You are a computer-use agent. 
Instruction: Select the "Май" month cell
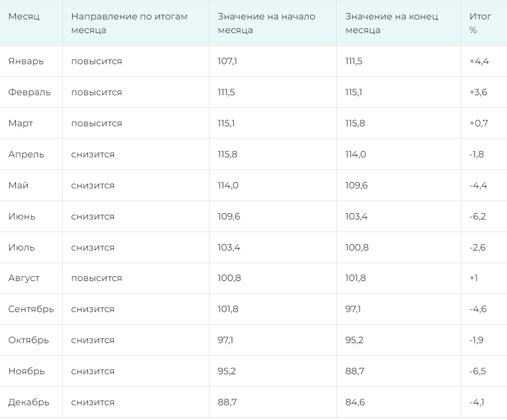coord(18,185)
